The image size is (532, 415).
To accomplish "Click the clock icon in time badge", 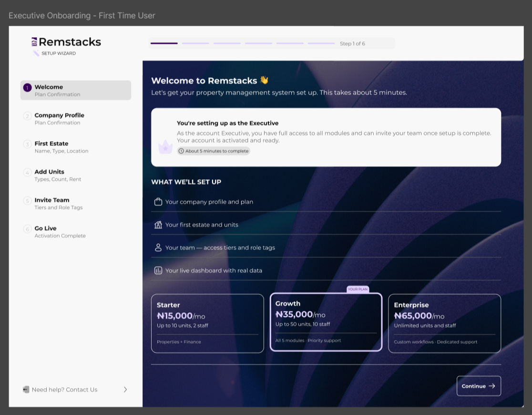I will click(181, 151).
